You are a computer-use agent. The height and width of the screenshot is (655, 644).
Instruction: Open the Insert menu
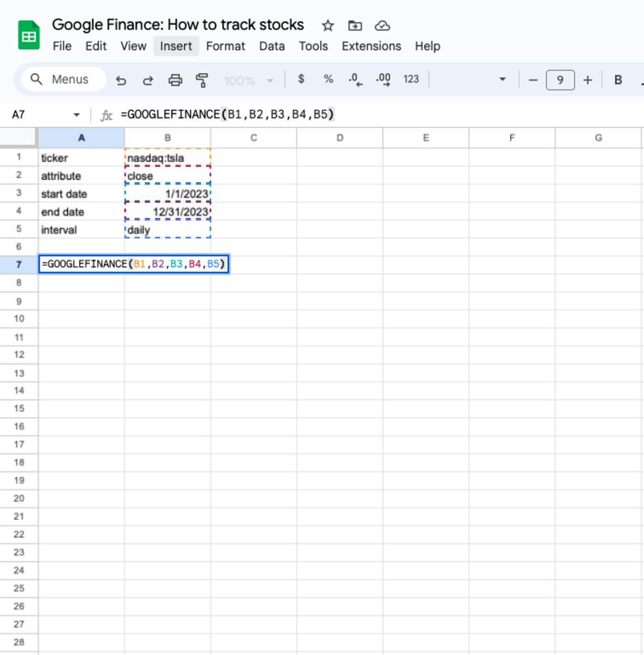[x=176, y=46]
